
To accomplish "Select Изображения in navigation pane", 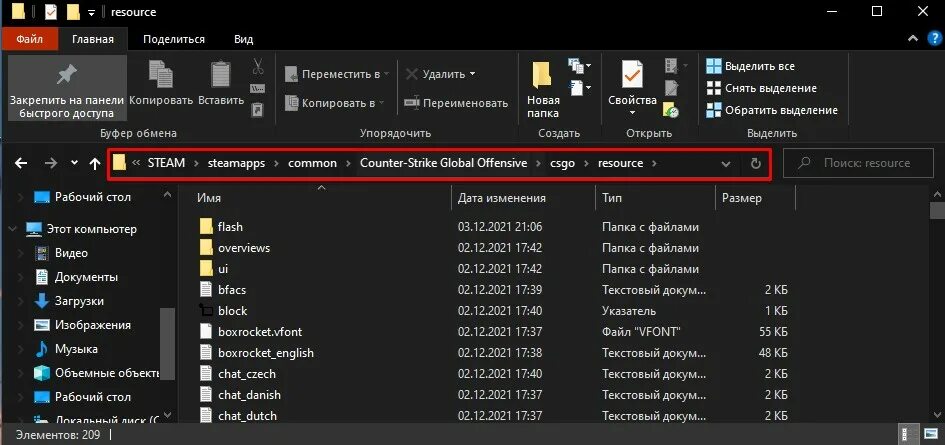I will [93, 325].
